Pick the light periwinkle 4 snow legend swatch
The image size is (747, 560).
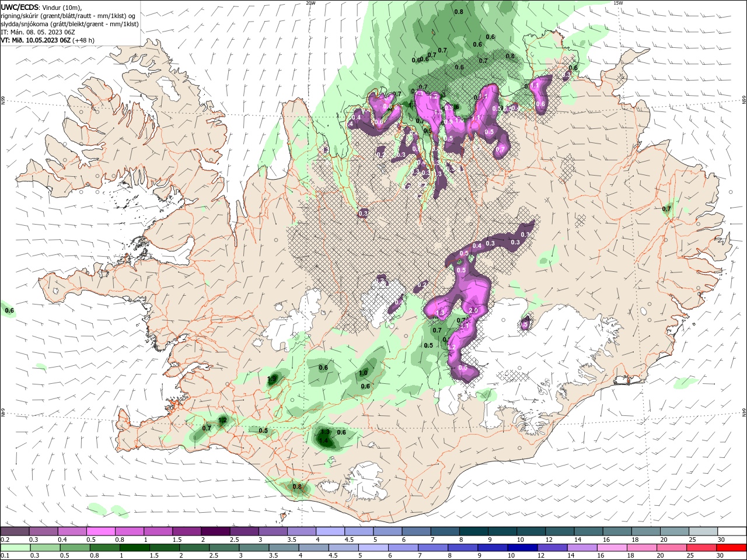[x=330, y=531]
